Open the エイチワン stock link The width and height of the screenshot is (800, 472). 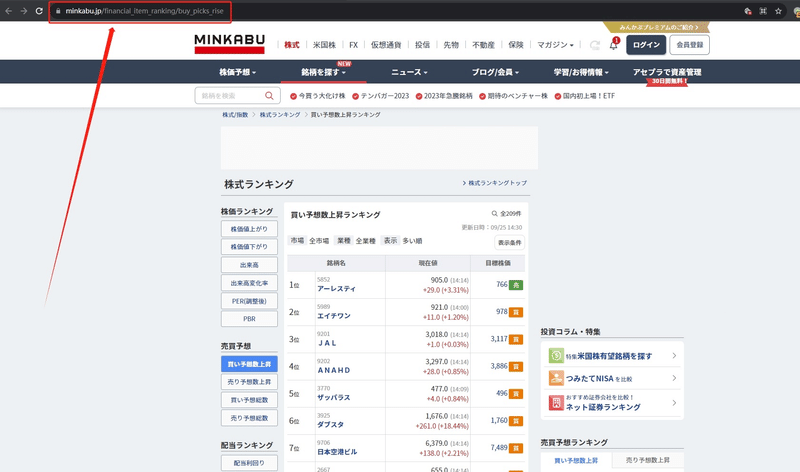pyautogui.click(x=334, y=316)
